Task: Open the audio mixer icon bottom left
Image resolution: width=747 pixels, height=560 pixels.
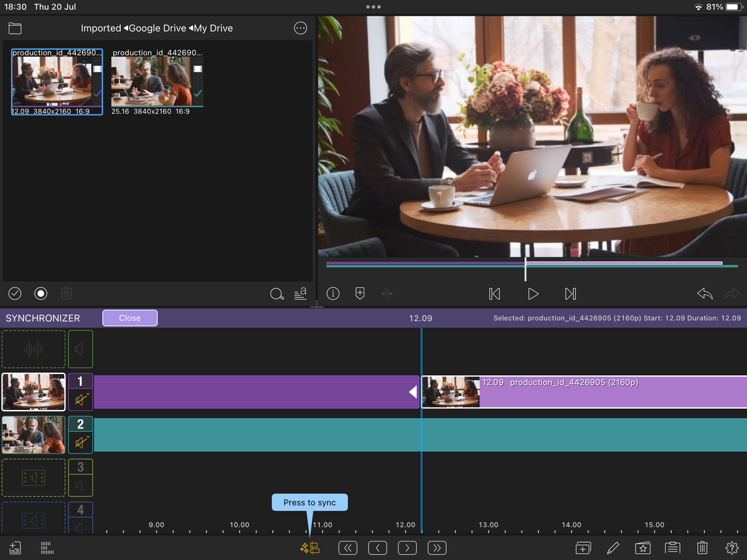Action: (47, 548)
